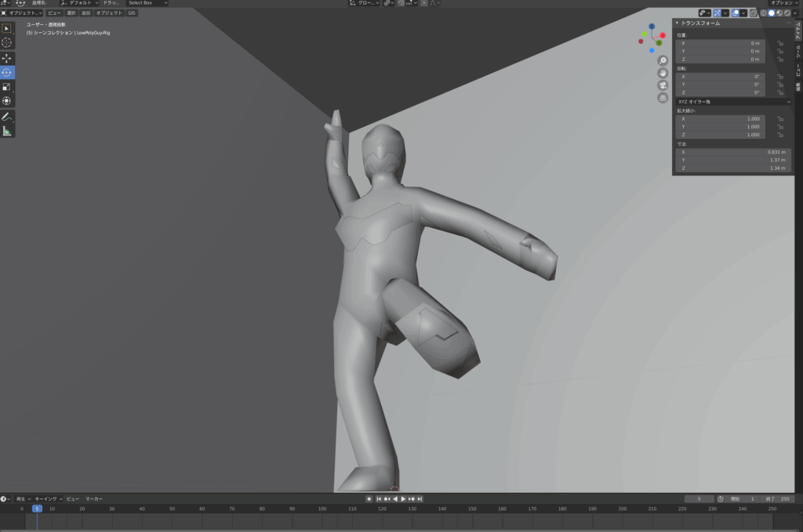Select the Measure tool
The width and height of the screenshot is (803, 532).
pyautogui.click(x=7, y=131)
